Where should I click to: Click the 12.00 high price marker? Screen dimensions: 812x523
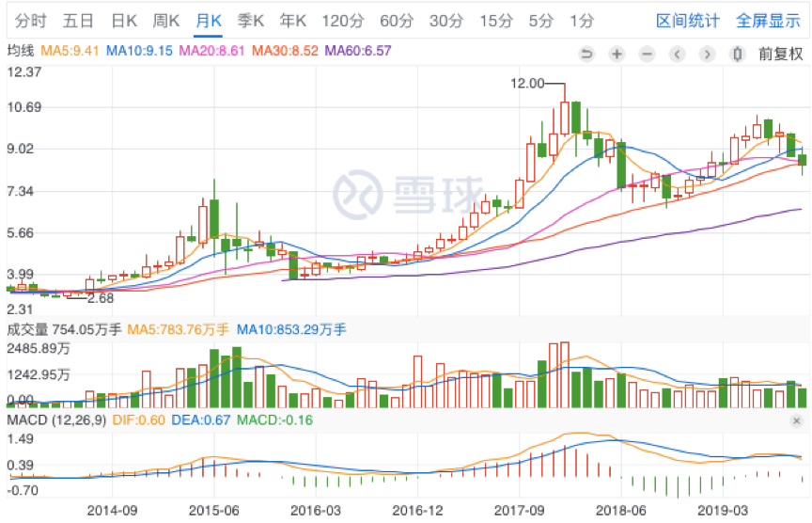(527, 84)
